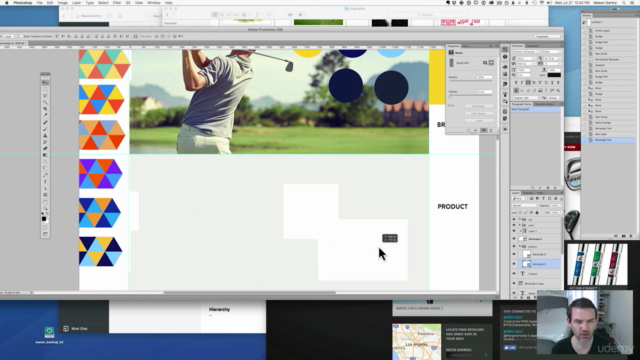The height and width of the screenshot is (360, 640).
Task: Hide the product group layer
Action: pyautogui.click(x=514, y=247)
